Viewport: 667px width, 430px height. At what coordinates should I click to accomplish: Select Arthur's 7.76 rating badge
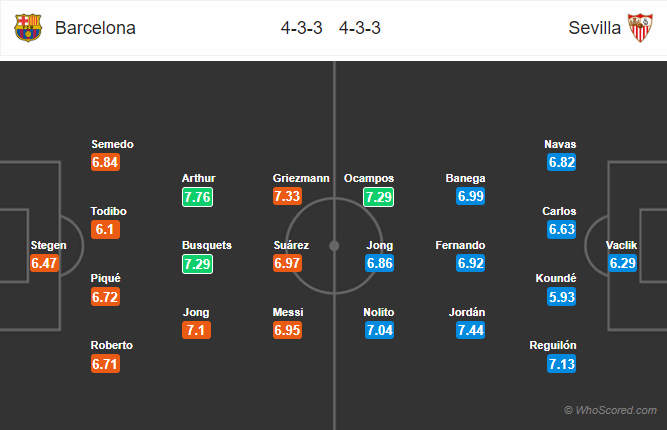[x=197, y=197]
